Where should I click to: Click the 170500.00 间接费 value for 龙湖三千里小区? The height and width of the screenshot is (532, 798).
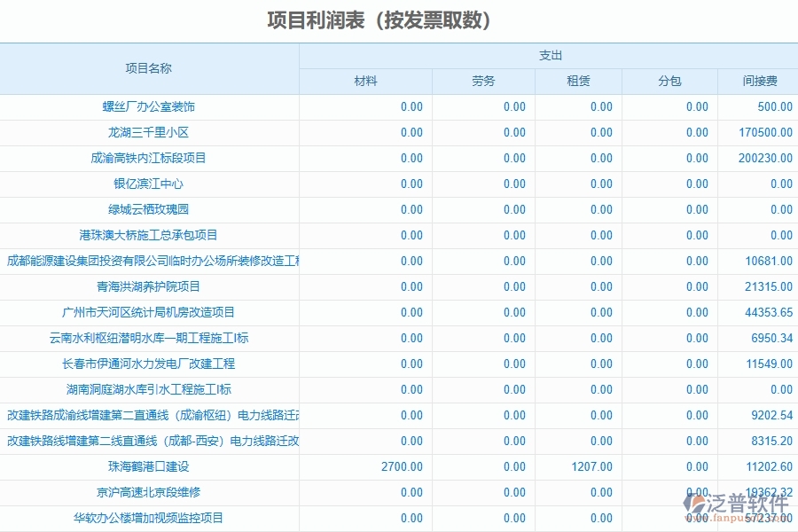764,131
